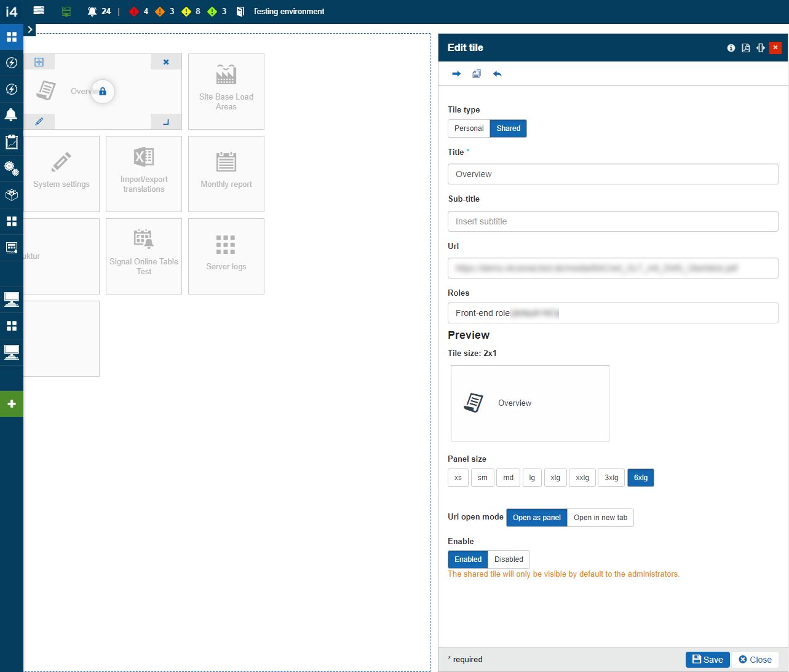The width and height of the screenshot is (789, 672).
Task: Click the Sub-title input field
Action: point(613,221)
